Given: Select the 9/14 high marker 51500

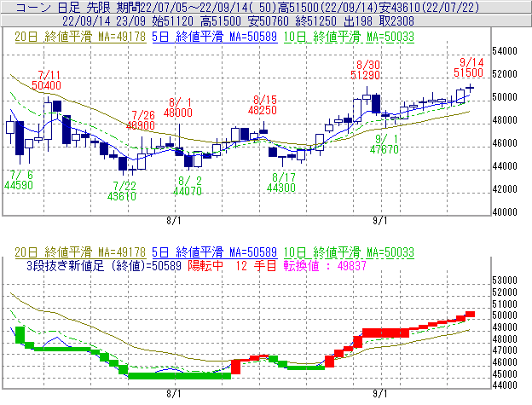Looking at the screenshot, I should point(470,73).
